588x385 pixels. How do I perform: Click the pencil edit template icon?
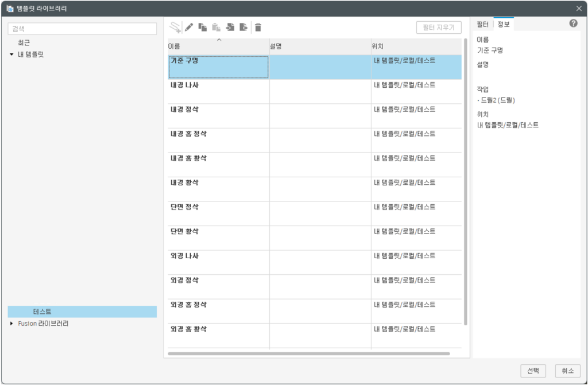point(189,27)
